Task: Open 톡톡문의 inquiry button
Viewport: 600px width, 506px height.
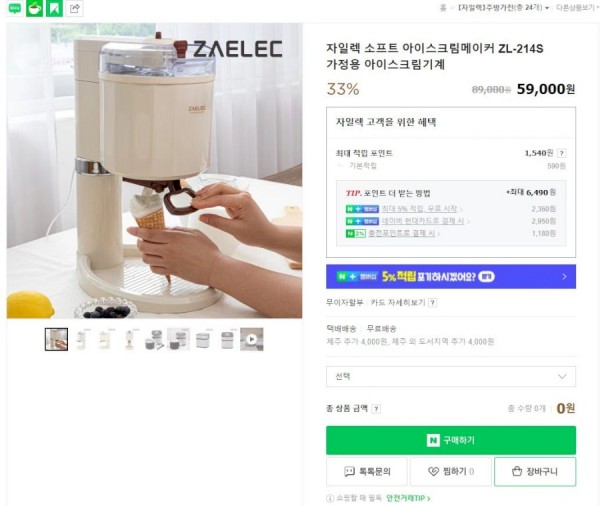Action: tap(367, 472)
